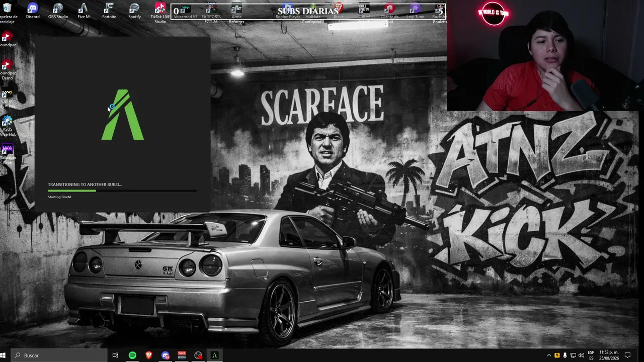Open the Discord desktop shortcut

coord(33,11)
